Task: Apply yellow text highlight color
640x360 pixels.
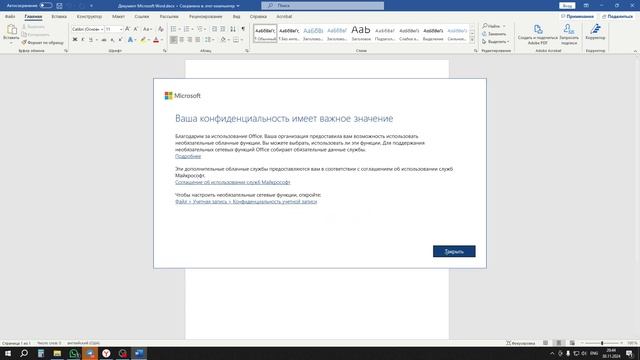Action: coord(143,40)
